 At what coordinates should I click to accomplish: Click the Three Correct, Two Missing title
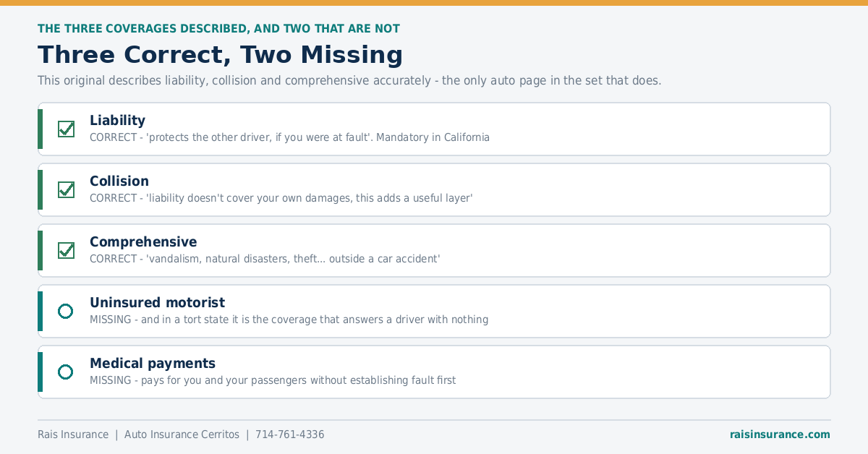(x=220, y=55)
